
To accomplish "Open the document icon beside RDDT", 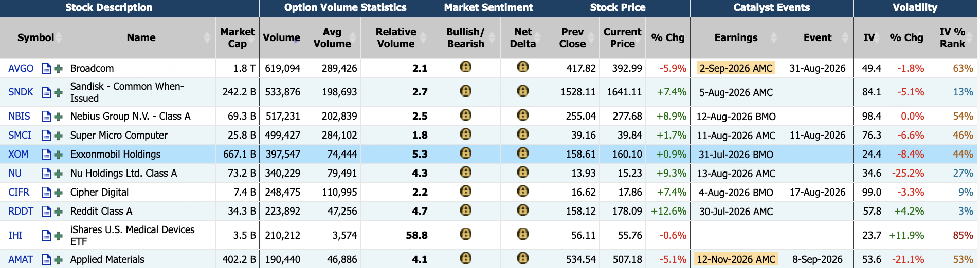I will tap(46, 211).
